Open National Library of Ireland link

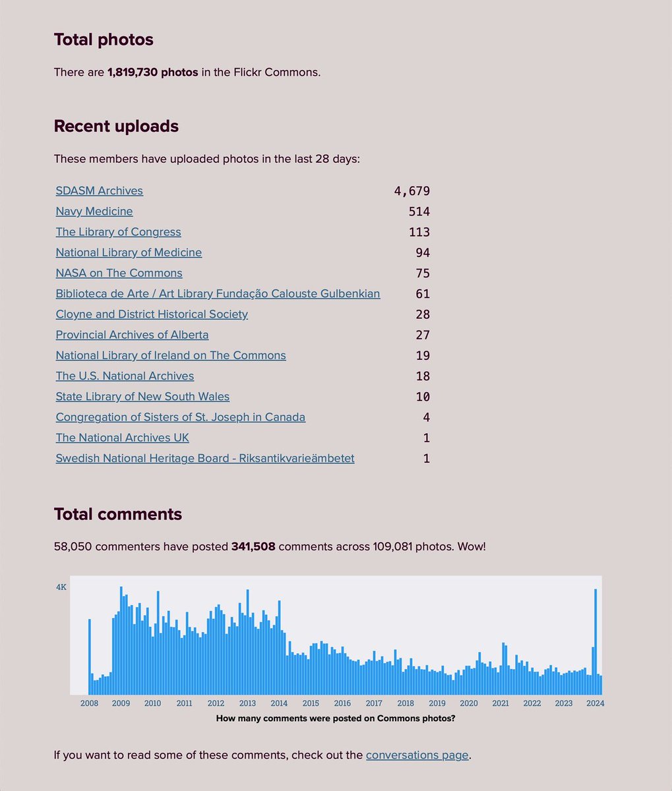point(171,355)
